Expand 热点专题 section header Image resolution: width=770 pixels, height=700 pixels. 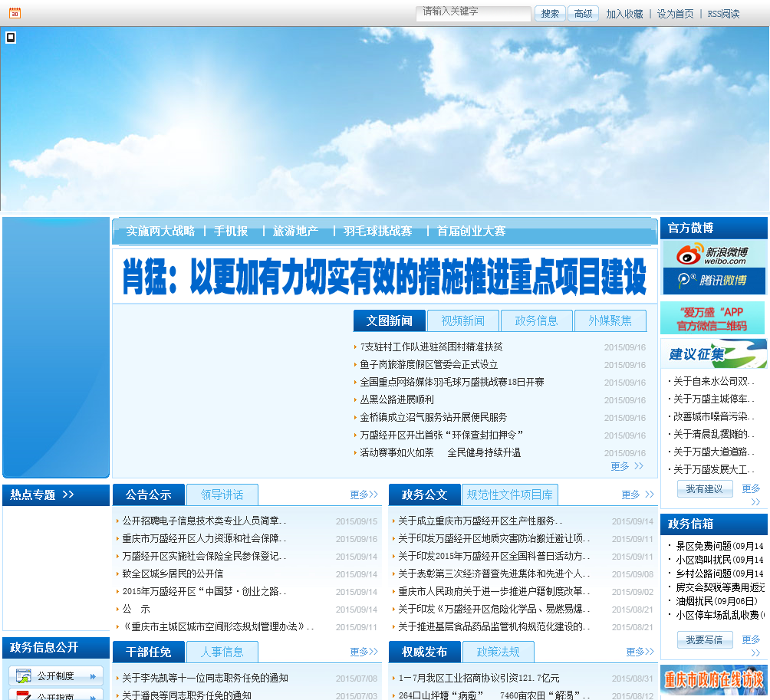(x=41, y=495)
